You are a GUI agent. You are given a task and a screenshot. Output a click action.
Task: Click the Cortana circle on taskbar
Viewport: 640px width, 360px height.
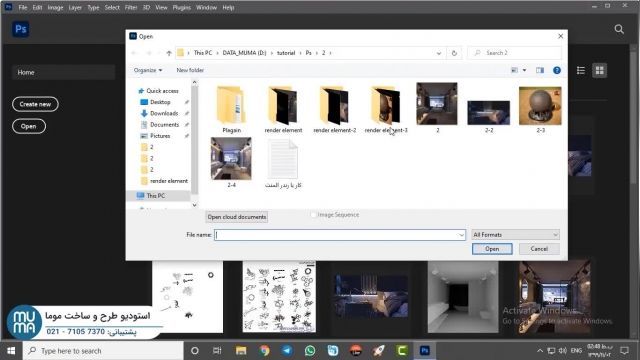(x=195, y=351)
